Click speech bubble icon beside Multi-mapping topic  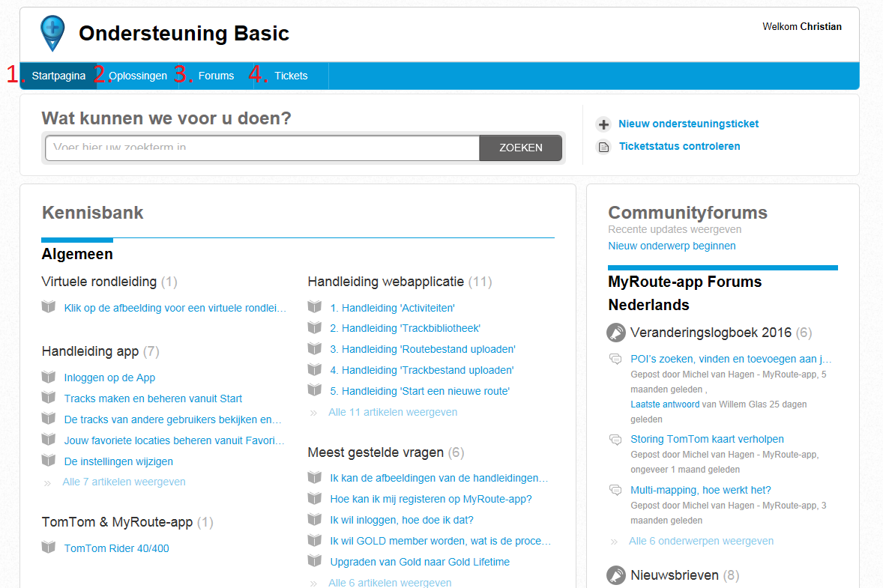[615, 490]
